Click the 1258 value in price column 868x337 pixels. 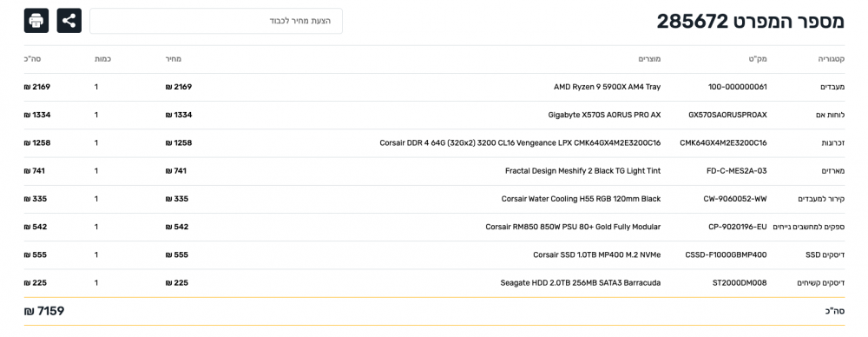click(179, 143)
